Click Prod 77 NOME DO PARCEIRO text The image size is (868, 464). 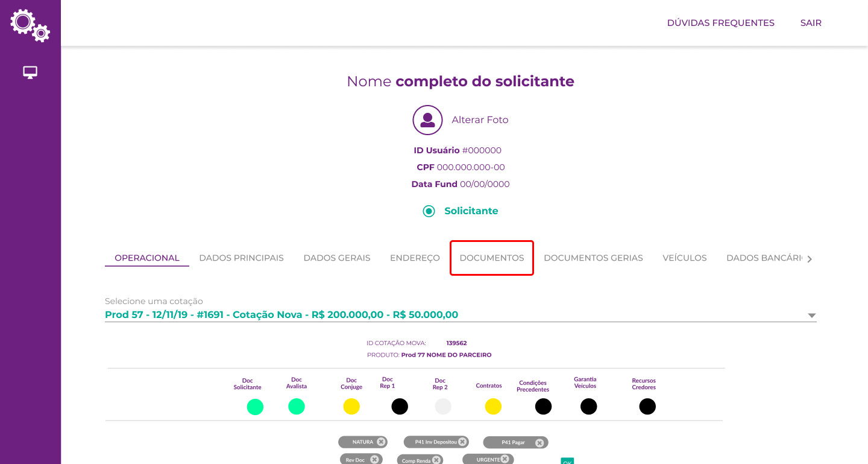pos(446,355)
